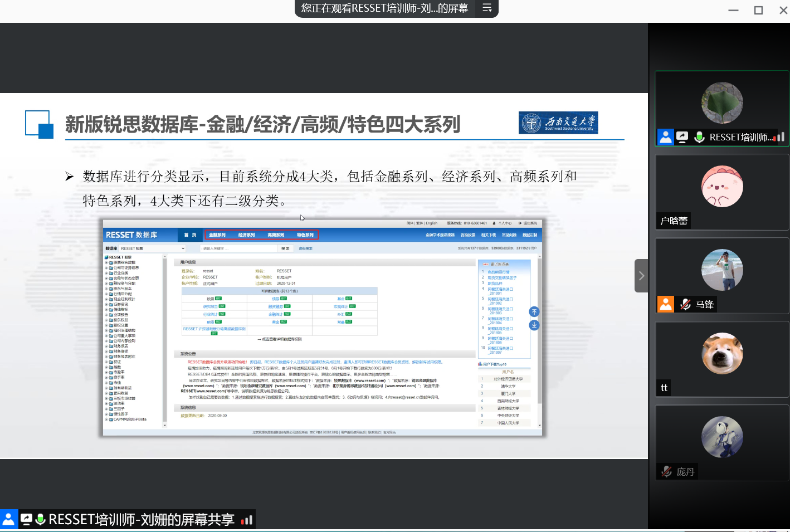
Task: Open 经济系列 tab in RESSET navigation
Action: (246, 235)
